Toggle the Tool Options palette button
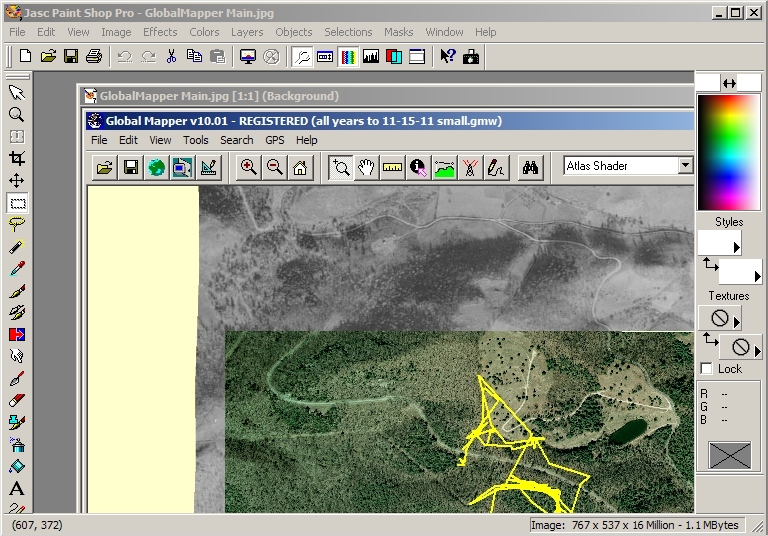The height and width of the screenshot is (536, 768). (325, 56)
